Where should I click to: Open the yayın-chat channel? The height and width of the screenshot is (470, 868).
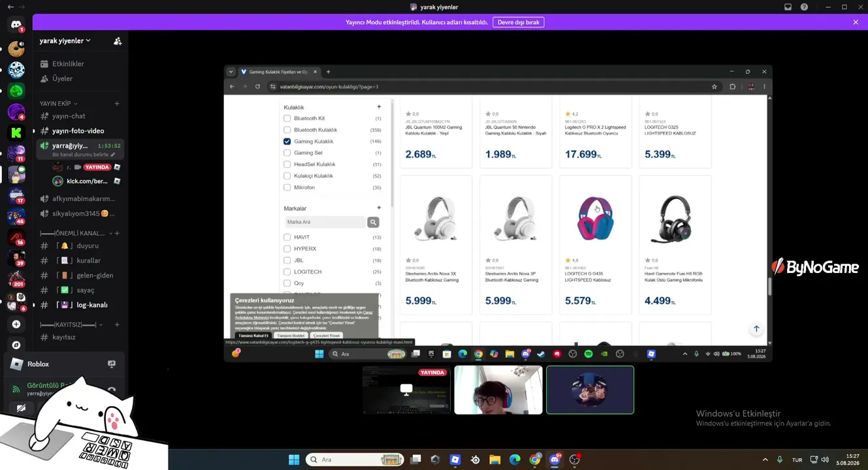[69, 116]
